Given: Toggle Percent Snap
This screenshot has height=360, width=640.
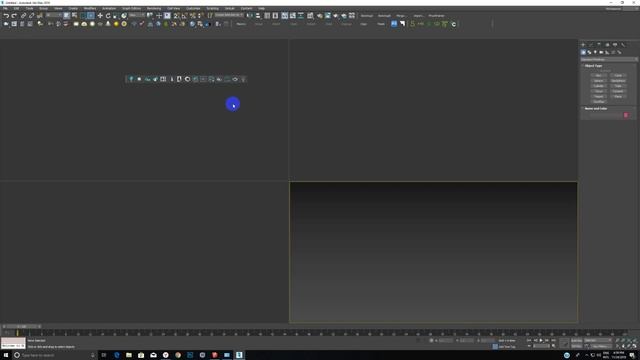Looking at the screenshot, I should point(193,16).
